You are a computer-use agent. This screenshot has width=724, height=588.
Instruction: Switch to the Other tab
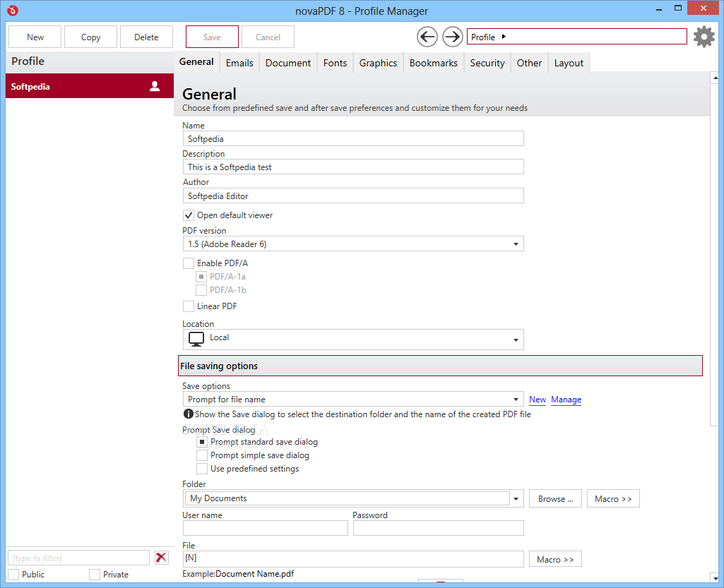coord(528,63)
